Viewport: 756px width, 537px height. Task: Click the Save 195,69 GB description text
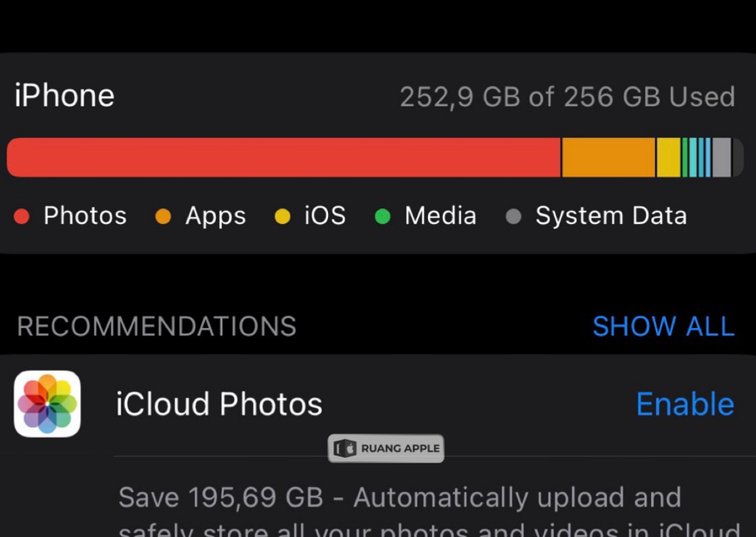[400, 498]
